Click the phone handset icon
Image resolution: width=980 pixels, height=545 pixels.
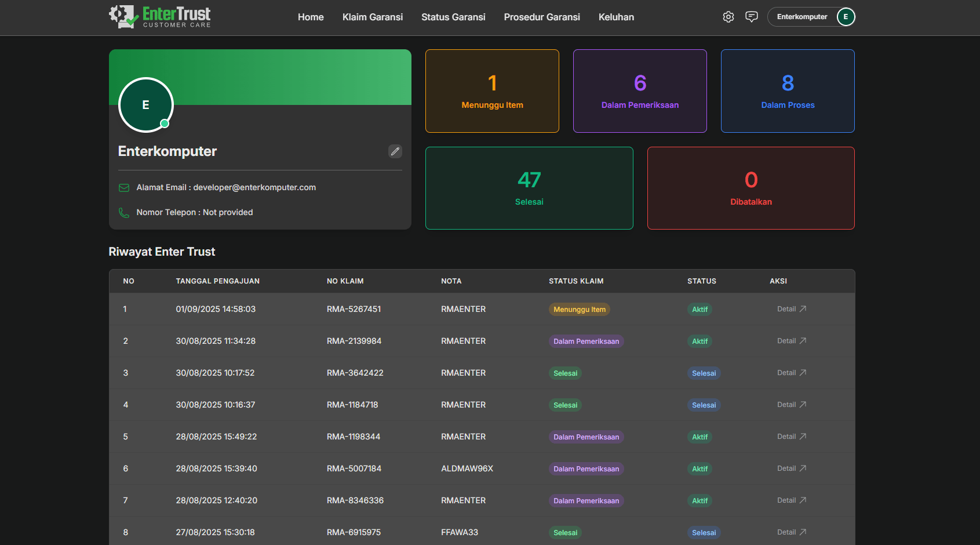(124, 213)
